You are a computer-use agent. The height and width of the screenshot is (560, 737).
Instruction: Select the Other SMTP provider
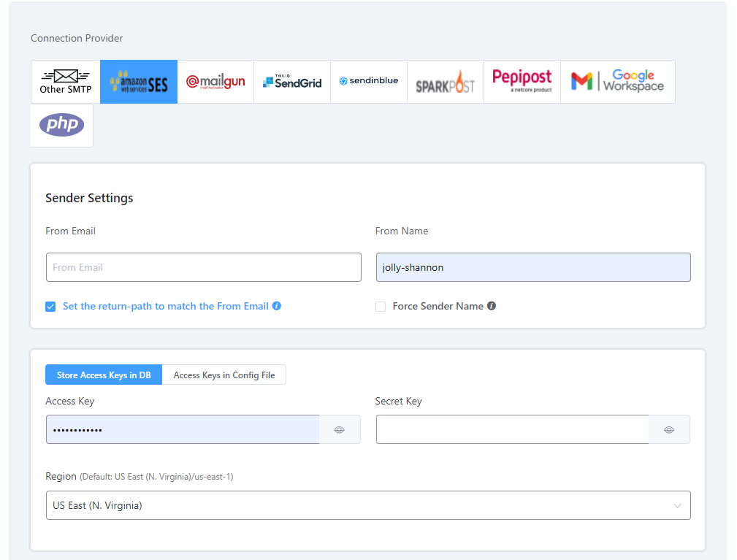tap(65, 82)
